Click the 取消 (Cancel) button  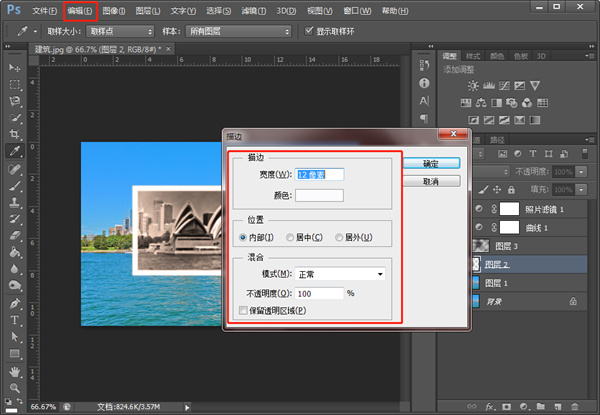pos(432,182)
